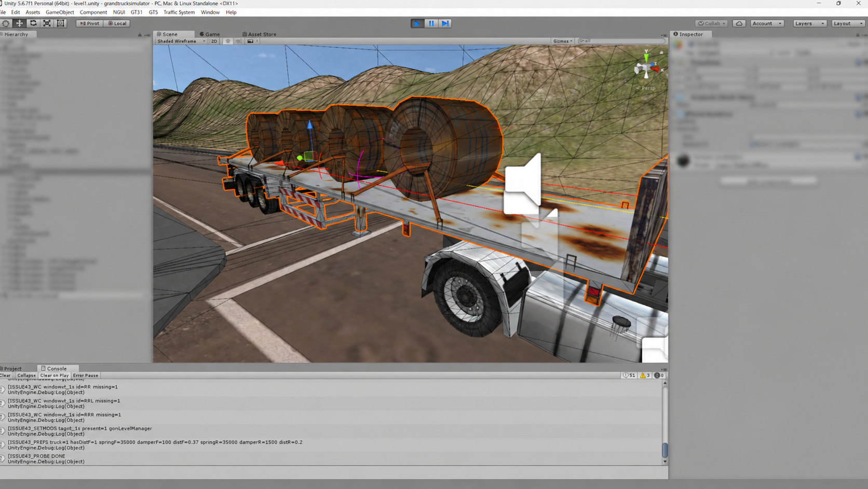Viewport: 868px width, 489px height.
Task: Click the scene search field
Action: coord(621,41)
